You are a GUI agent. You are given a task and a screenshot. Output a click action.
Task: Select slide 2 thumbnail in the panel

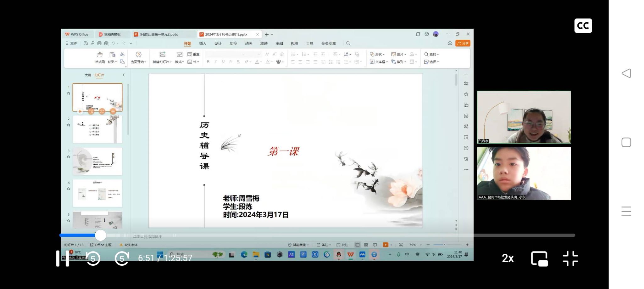pos(97,129)
